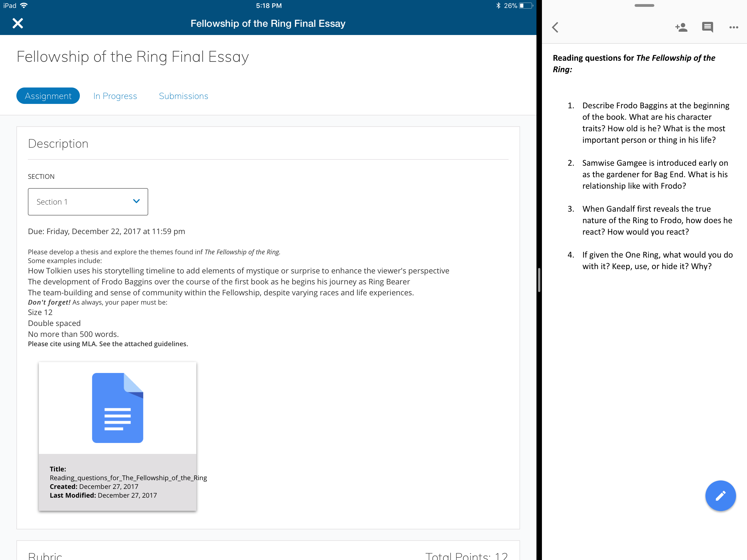Image resolution: width=747 pixels, height=560 pixels.
Task: Click the dropdown chevron arrow in Section field
Action: (x=136, y=201)
